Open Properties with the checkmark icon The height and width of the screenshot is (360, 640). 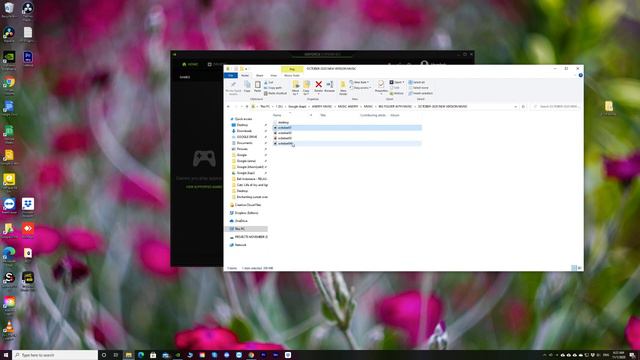(x=381, y=87)
